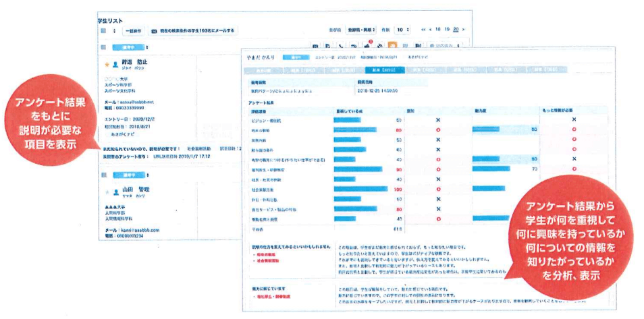The image size is (644, 319).
Task: Click the phone icon in row action toolbar
Action: (x=341, y=46)
